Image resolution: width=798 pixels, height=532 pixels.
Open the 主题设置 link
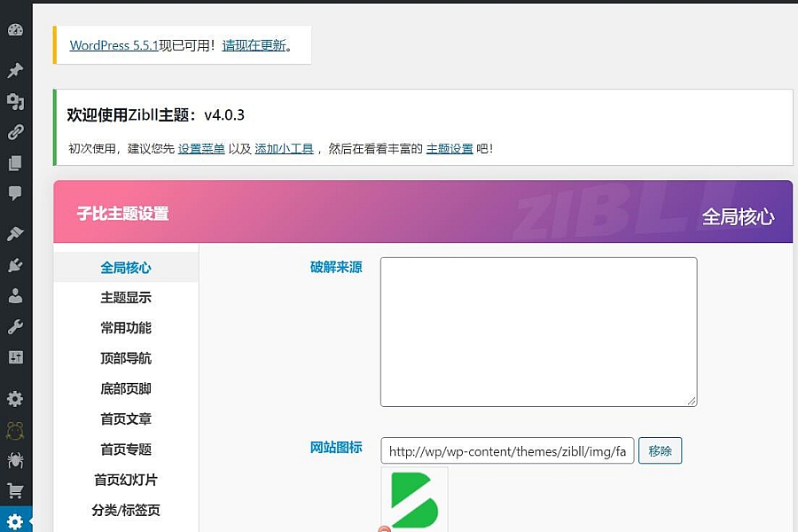pyautogui.click(x=450, y=149)
